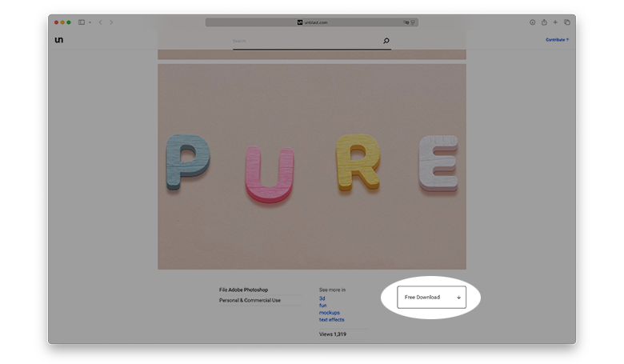Open Safari downloads icon
This screenshot has height=364, width=624.
[x=533, y=22]
